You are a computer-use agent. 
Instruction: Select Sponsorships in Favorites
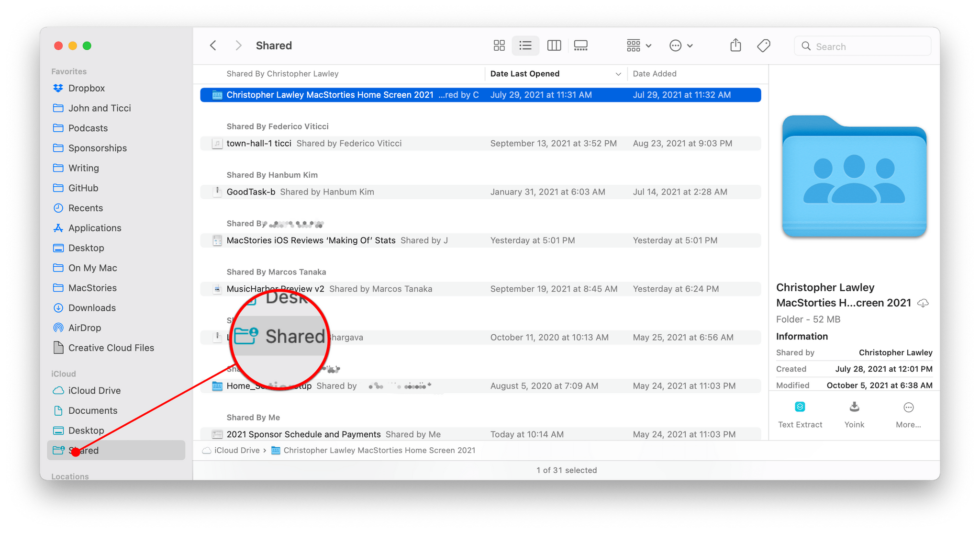pyautogui.click(x=116, y=148)
